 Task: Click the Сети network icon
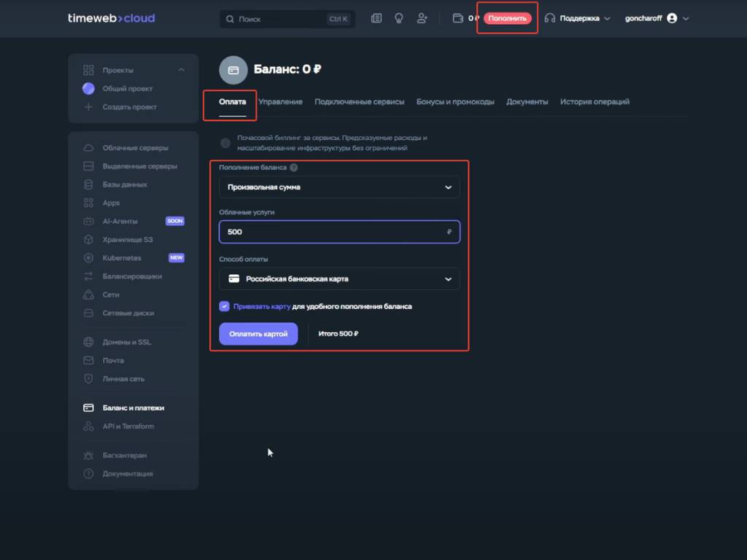coord(88,295)
